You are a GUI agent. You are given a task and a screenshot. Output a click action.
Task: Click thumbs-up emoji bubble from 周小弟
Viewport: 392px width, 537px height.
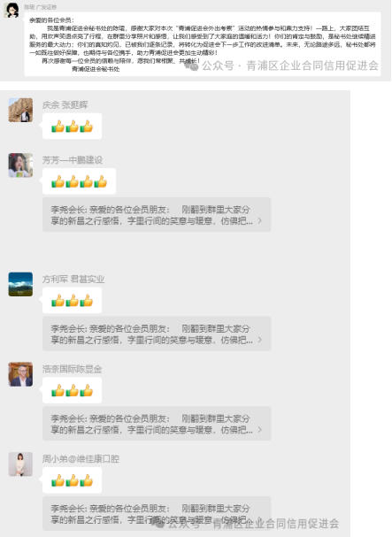72,480
